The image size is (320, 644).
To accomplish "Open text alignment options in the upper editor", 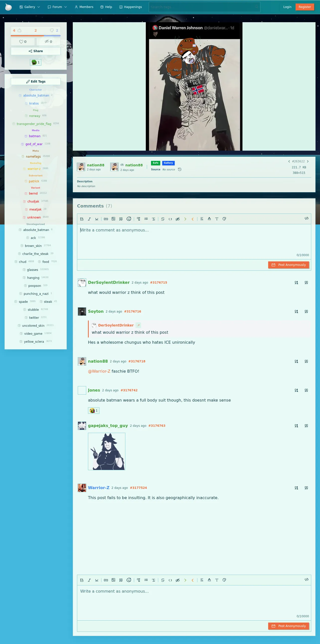I will click(x=202, y=219).
